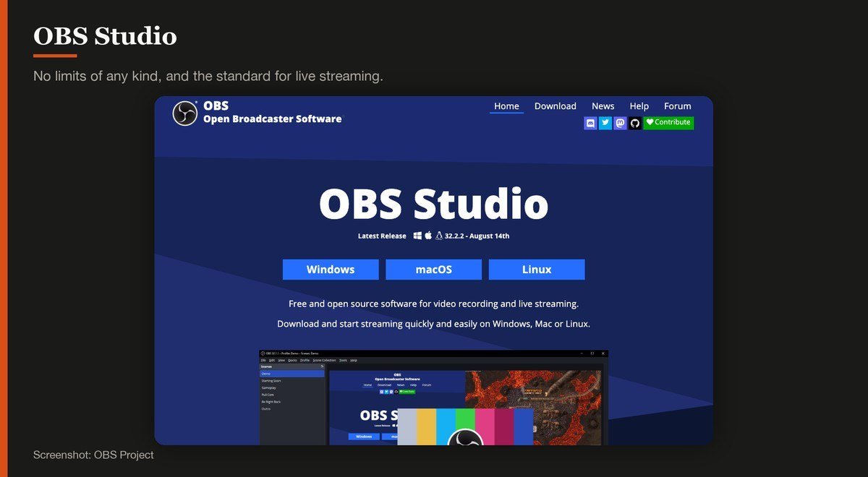Click the Latest Release label
Viewport: 868px width, 477px height.
click(x=382, y=236)
